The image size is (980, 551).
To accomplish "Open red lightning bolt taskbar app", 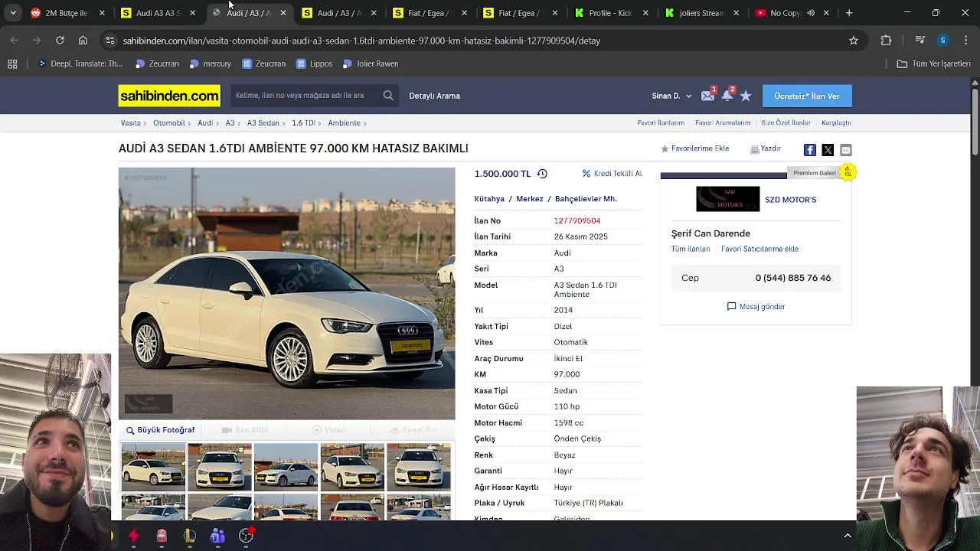I will [133, 536].
